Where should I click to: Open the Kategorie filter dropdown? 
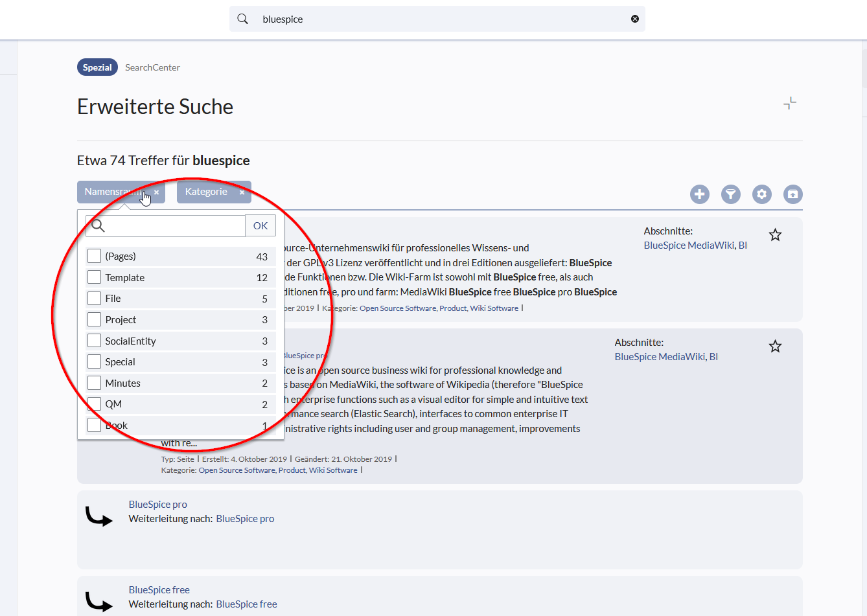[x=206, y=192]
